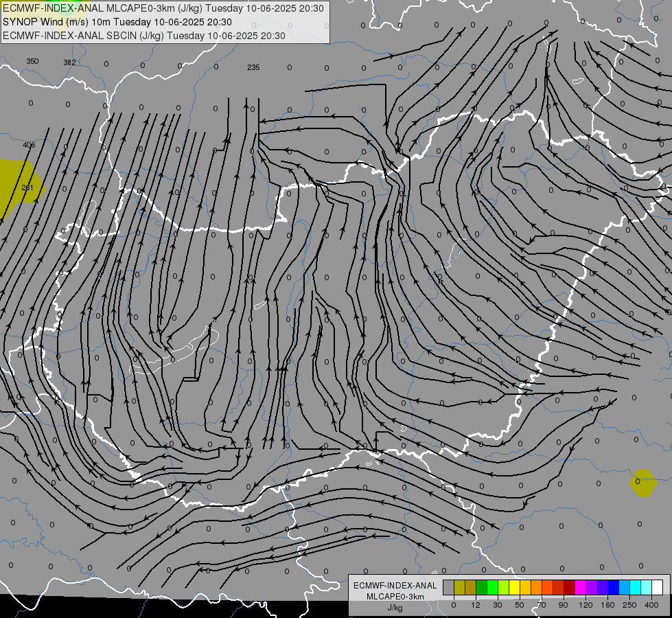Select the pure yellow legend swatch
672x618 pixels.
pos(515,587)
